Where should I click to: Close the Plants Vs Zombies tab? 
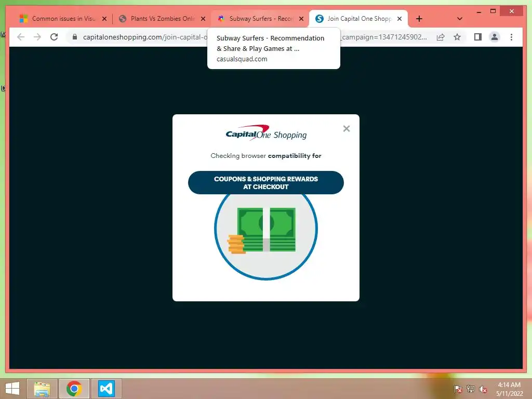[203, 19]
